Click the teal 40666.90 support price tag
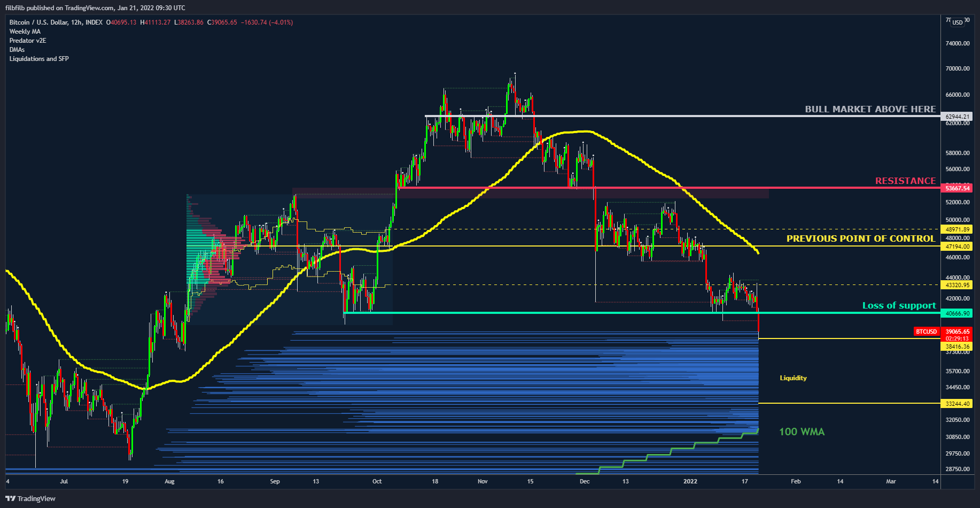980x508 pixels. click(x=957, y=313)
